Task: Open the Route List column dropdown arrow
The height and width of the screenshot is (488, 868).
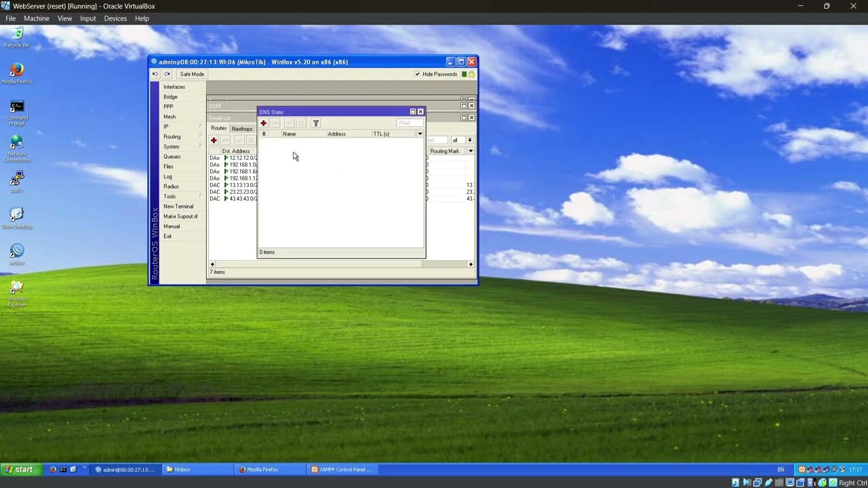Action: [x=471, y=151]
